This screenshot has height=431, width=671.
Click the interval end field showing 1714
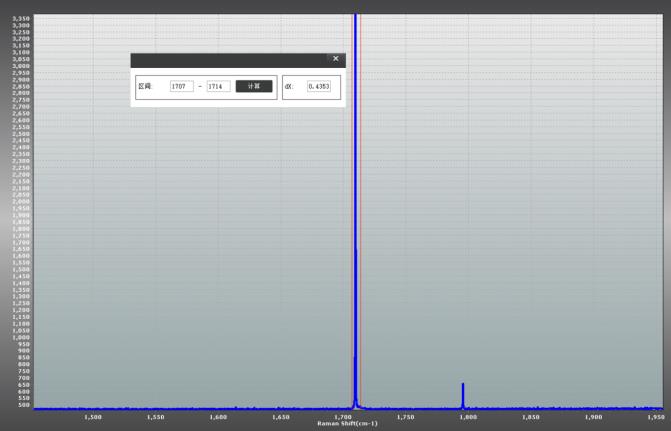(218, 87)
